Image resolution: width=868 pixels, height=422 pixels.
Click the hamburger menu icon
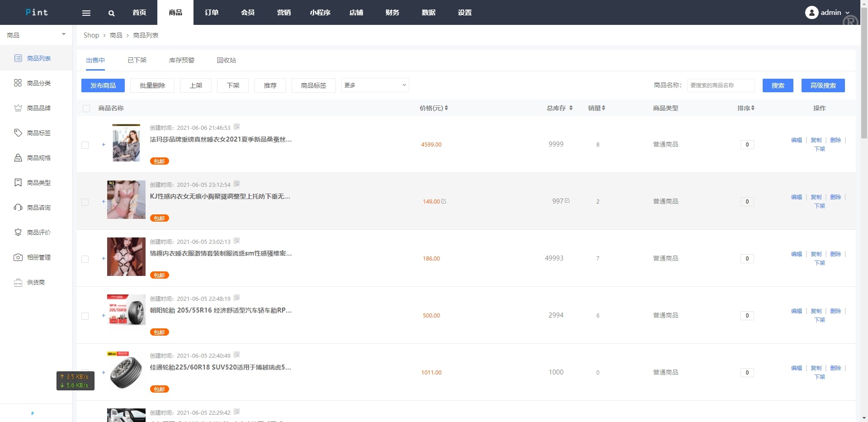86,13
